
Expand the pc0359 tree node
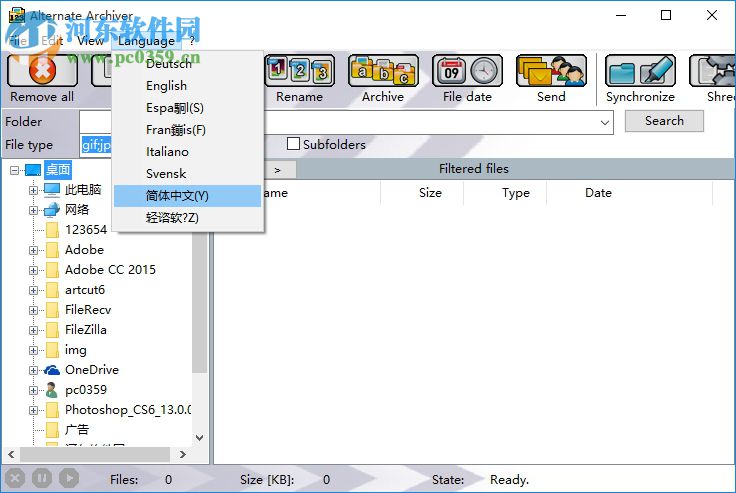point(33,390)
